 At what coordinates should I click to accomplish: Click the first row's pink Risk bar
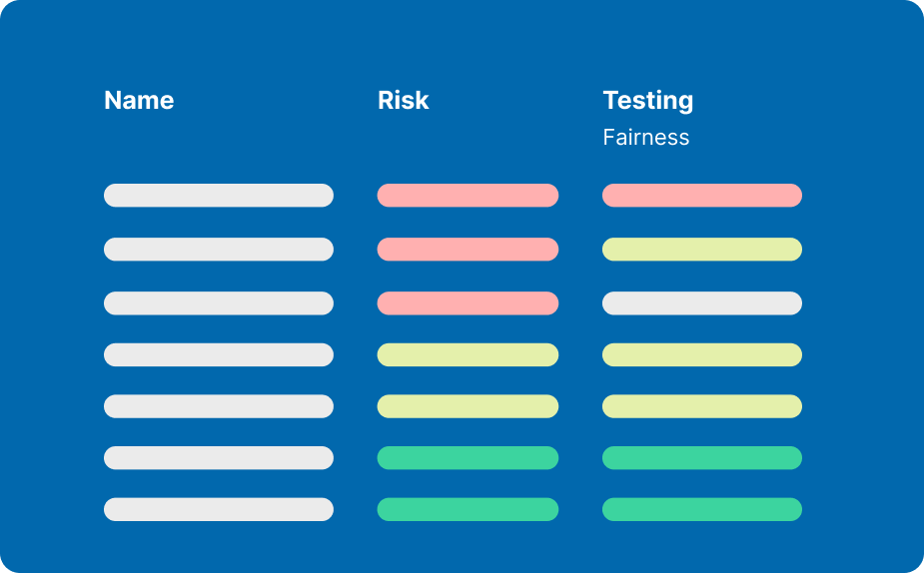(467, 196)
